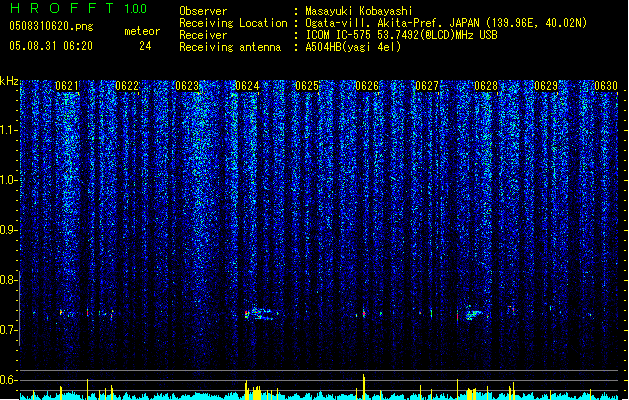The width and height of the screenshot is (629, 400).
Task: Click the 'Receiving antenna' field label
Action: (x=230, y=47)
